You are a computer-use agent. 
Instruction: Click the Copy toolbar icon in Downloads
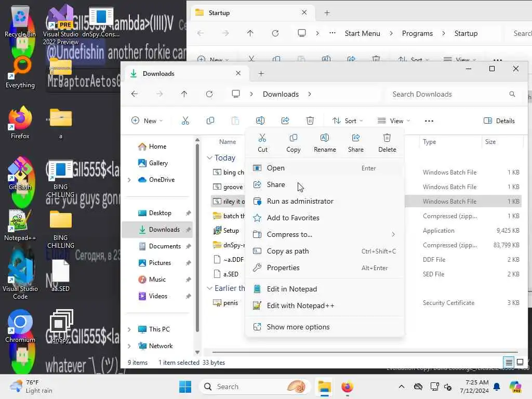click(x=210, y=121)
